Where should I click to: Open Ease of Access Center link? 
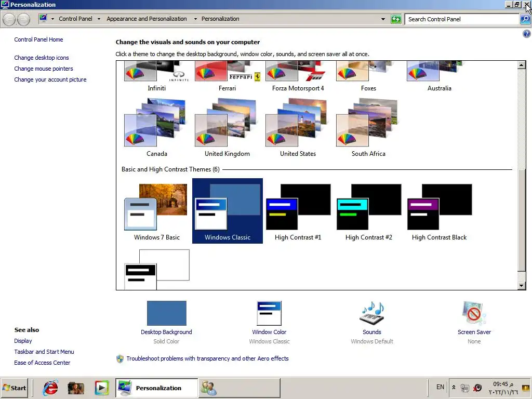[42, 362]
